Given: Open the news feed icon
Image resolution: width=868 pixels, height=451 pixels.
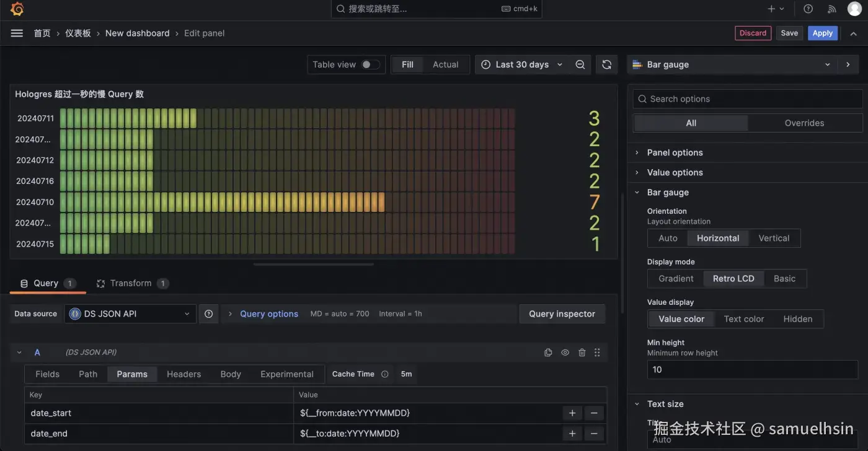Looking at the screenshot, I should pyautogui.click(x=832, y=9).
